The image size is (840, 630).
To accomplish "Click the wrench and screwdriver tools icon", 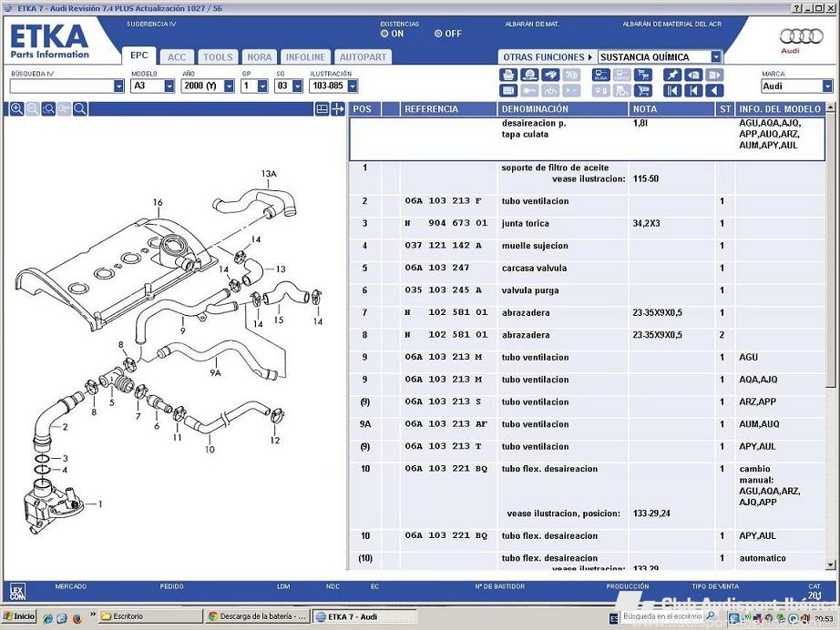I will (550, 75).
